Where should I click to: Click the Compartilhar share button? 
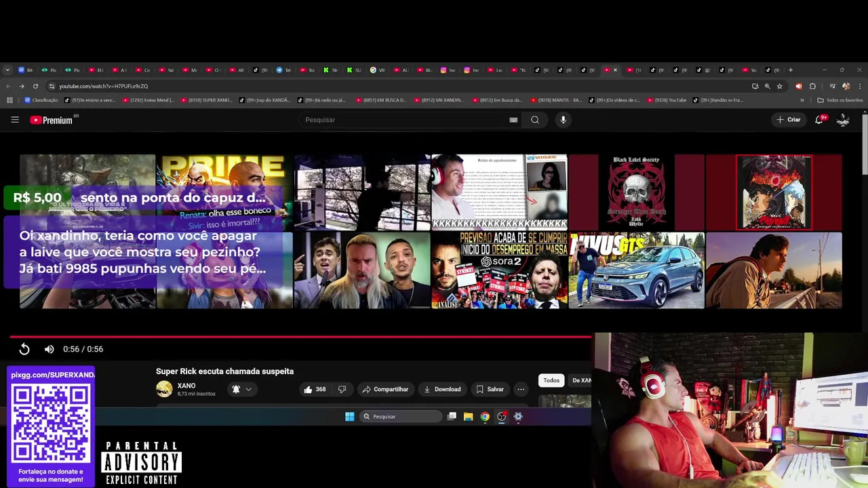tap(385, 389)
